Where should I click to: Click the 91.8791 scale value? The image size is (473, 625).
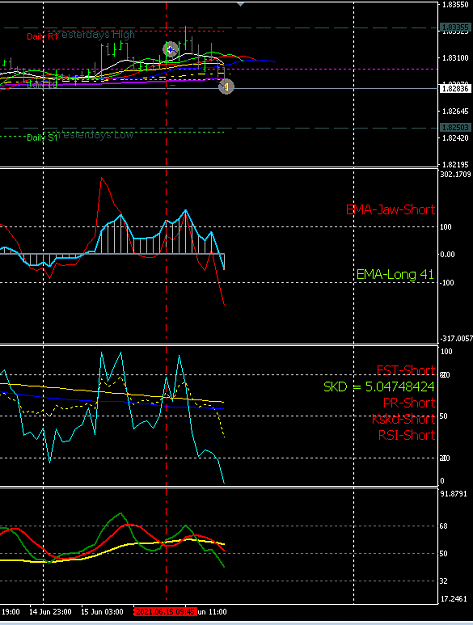click(x=453, y=494)
